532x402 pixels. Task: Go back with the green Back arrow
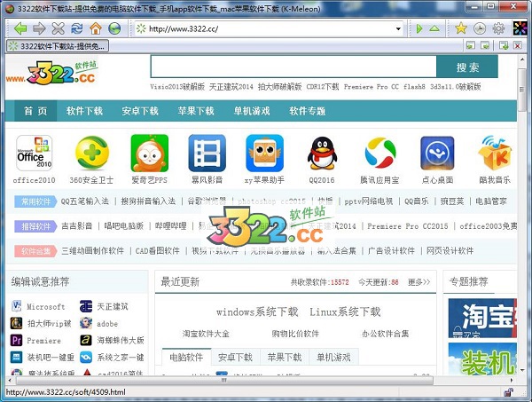(20, 28)
